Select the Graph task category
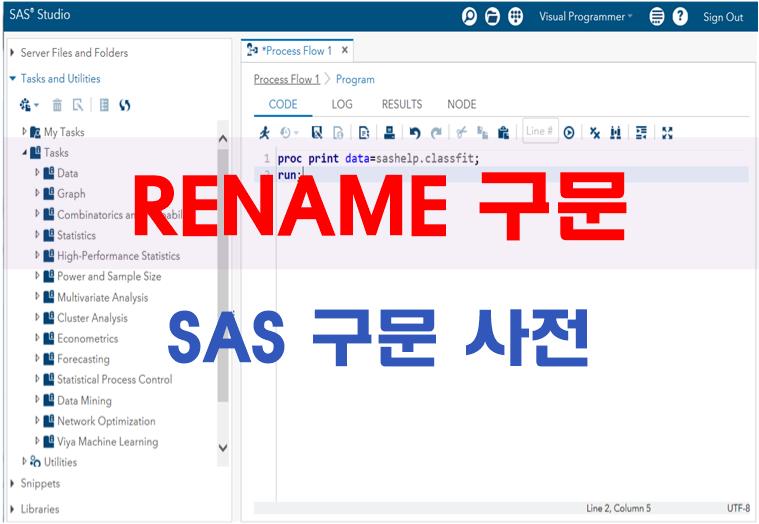Viewport: 759px width, 524px height. coord(71,194)
